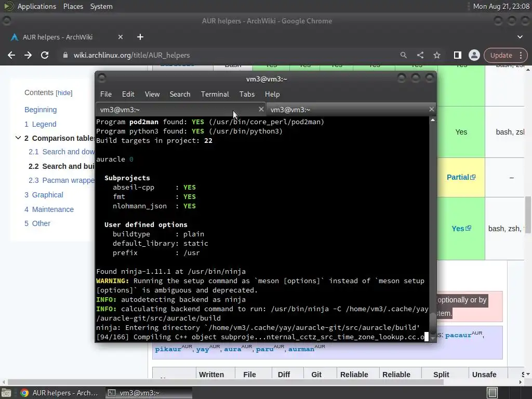View site info lock icon
This screenshot has width=532, height=399.
point(65,55)
